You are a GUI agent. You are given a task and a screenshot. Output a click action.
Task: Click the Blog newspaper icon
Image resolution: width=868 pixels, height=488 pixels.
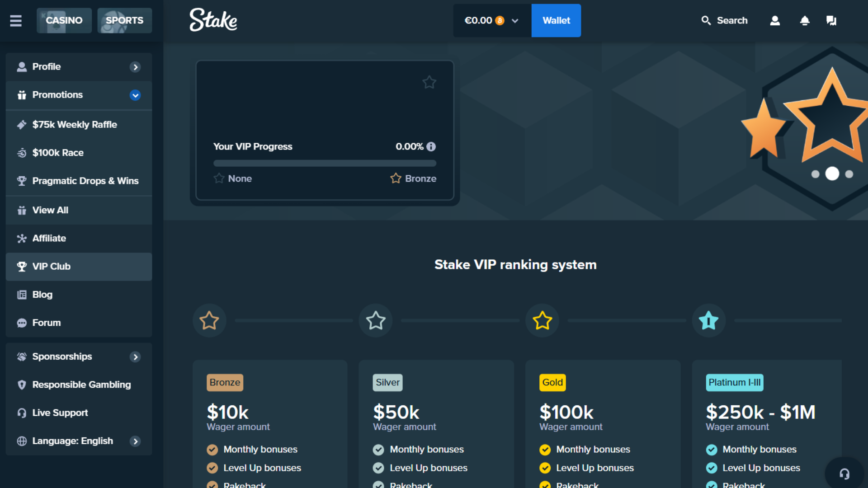22,295
